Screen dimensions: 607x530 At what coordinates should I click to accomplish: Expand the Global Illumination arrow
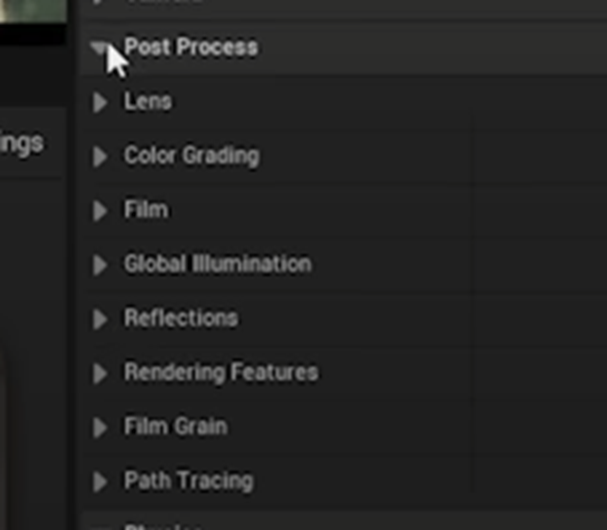[x=99, y=265]
